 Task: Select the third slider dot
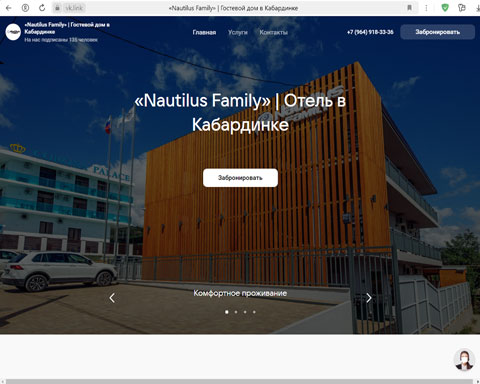point(245,312)
